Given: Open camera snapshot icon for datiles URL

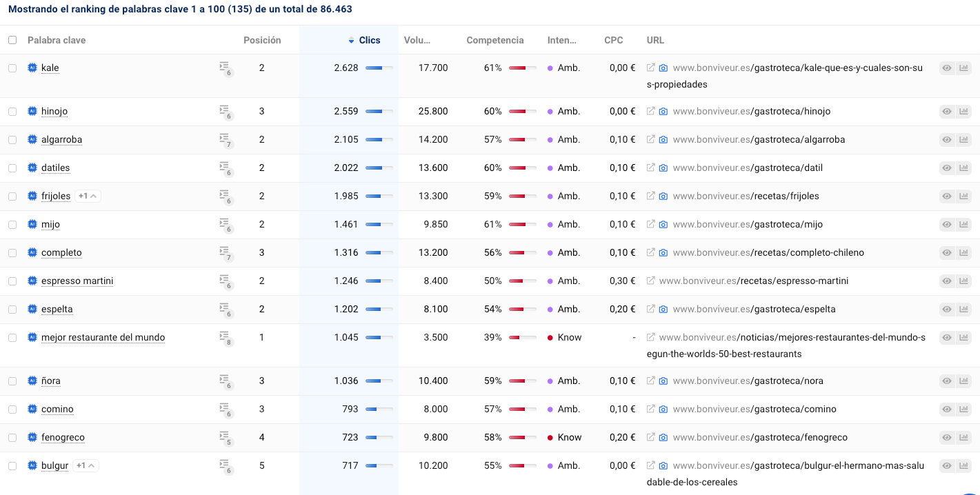Looking at the screenshot, I should (x=663, y=168).
